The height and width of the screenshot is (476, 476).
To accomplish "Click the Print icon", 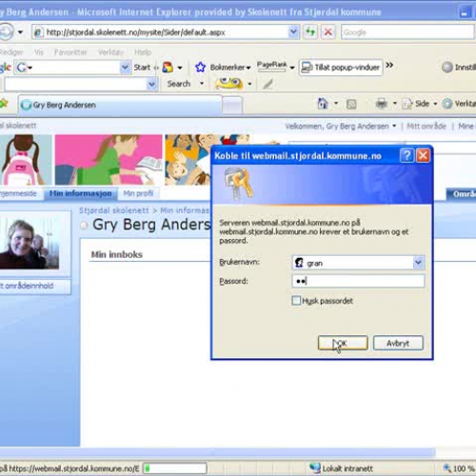I will 382,104.
